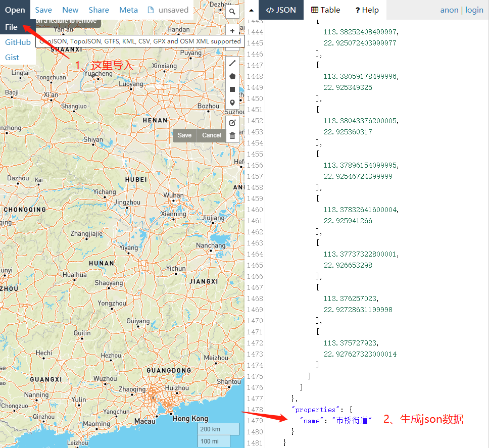Viewport: 489px width, 448px height.
Task: Click the Nanning city label on map
Action: pyautogui.click(x=36, y=394)
